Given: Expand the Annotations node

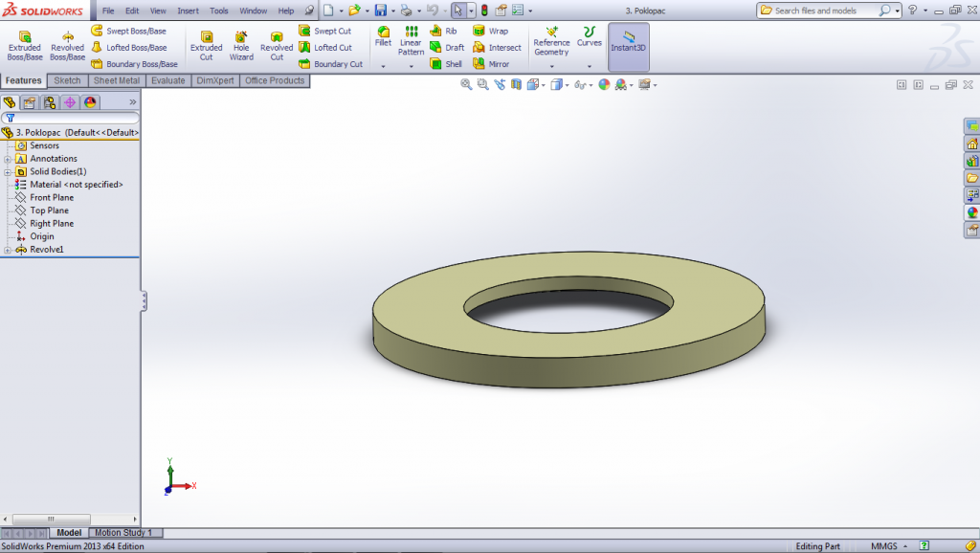Looking at the screenshot, I should [8, 160].
